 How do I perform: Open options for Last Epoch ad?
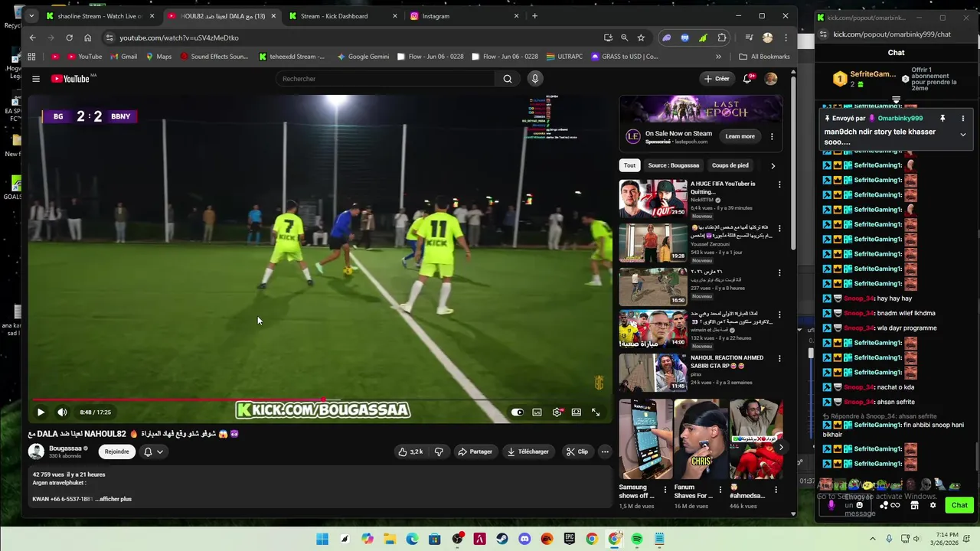[772, 136]
